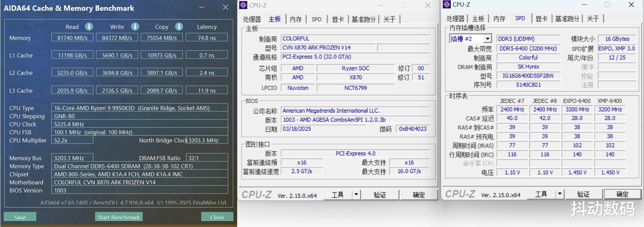The width and height of the screenshot is (644, 227).
Task: Click the XMP-6400 voltage 1.450 V cell
Action: [x=610, y=172]
